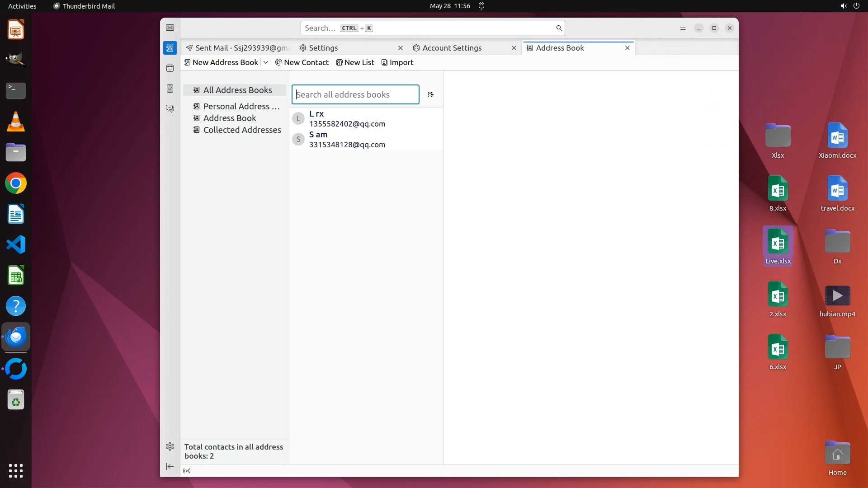868x488 pixels.
Task: Open the Chat space icon
Action: [170, 109]
